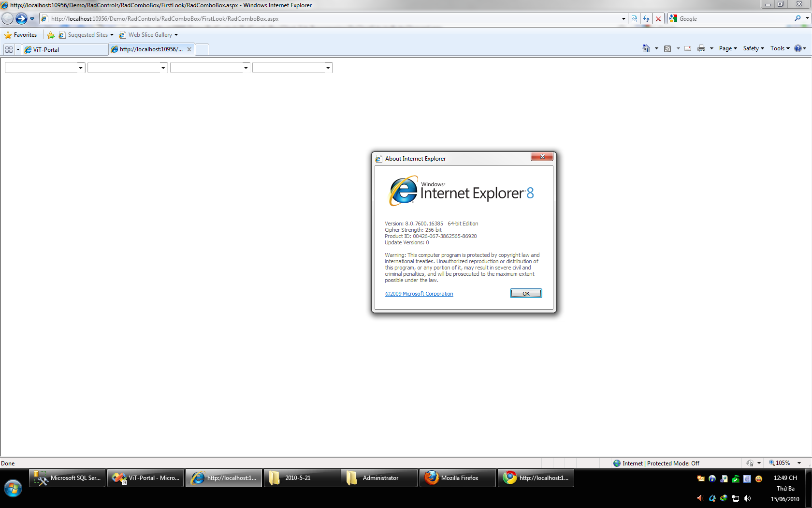Expand the Print options dropdown arrow
This screenshot has width=812, height=508.
tap(711, 48)
